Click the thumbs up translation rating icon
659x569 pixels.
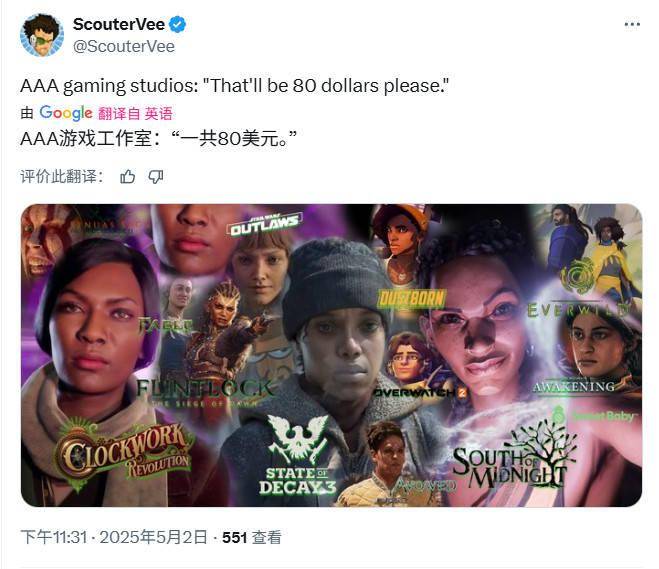pyautogui.click(x=128, y=176)
